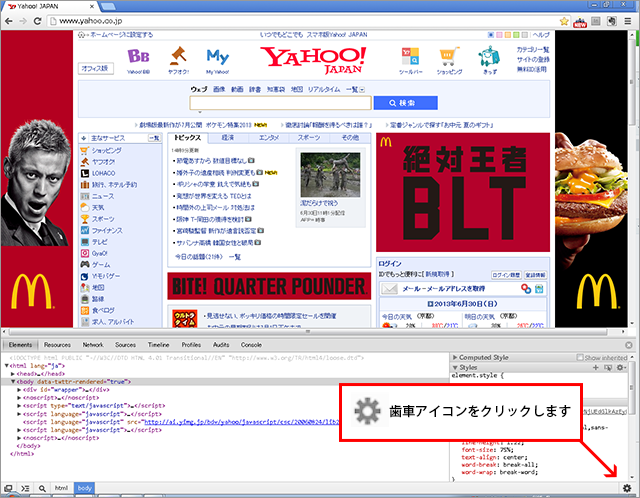Select the スポーツ news tab
Viewport: 640px width, 498px height.
click(309, 138)
